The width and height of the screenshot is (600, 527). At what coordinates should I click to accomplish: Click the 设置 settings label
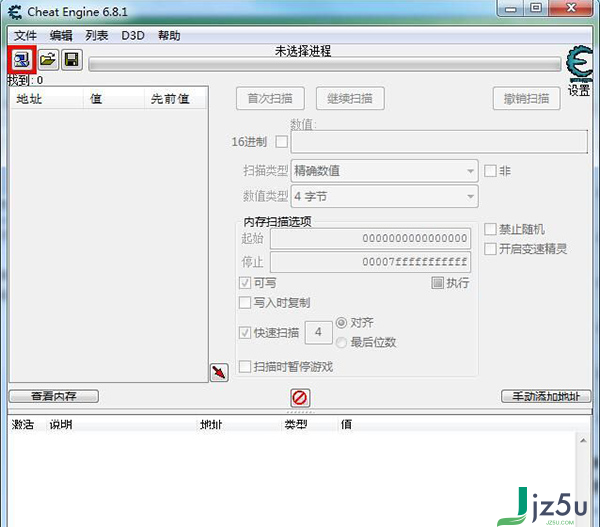point(579,91)
